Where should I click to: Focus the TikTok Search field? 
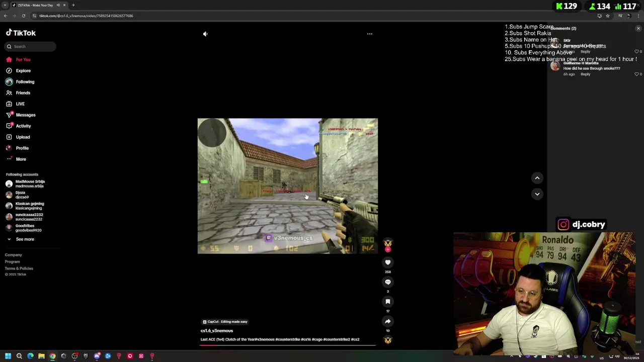click(31, 46)
